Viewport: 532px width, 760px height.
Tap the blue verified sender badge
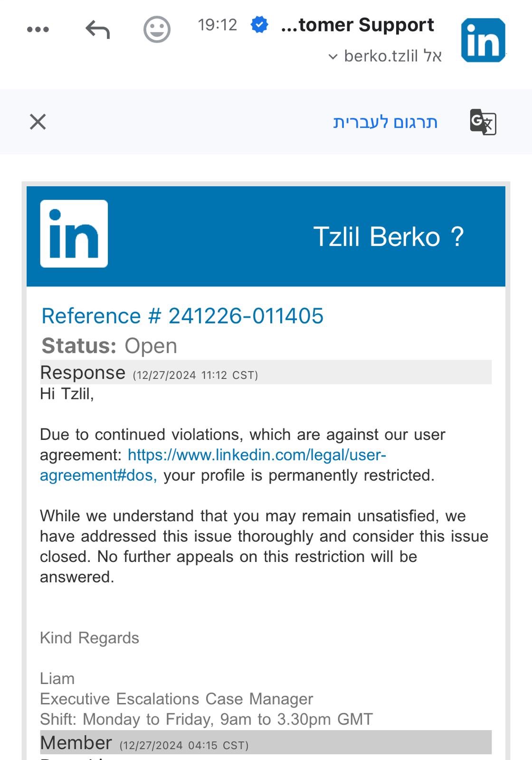pos(259,25)
